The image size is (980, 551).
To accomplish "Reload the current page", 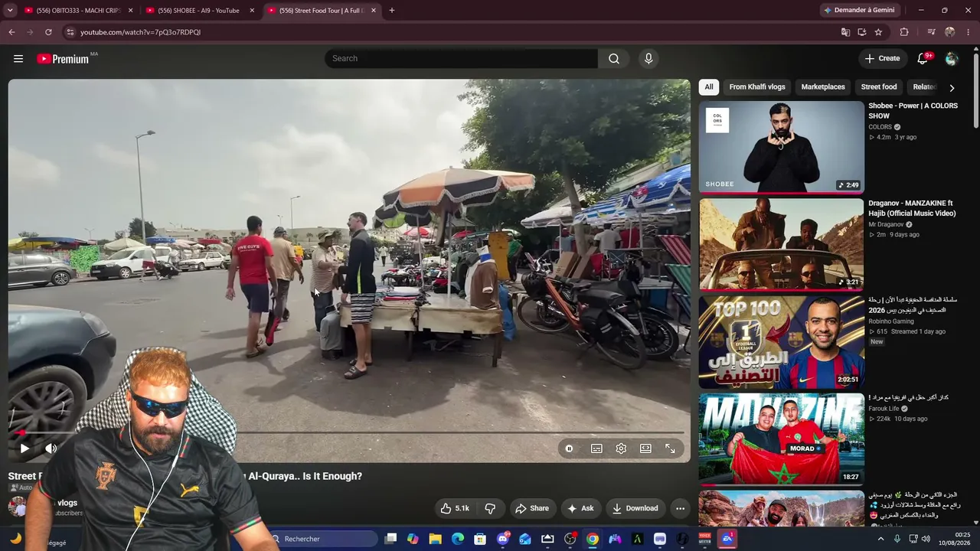I will coord(48,32).
